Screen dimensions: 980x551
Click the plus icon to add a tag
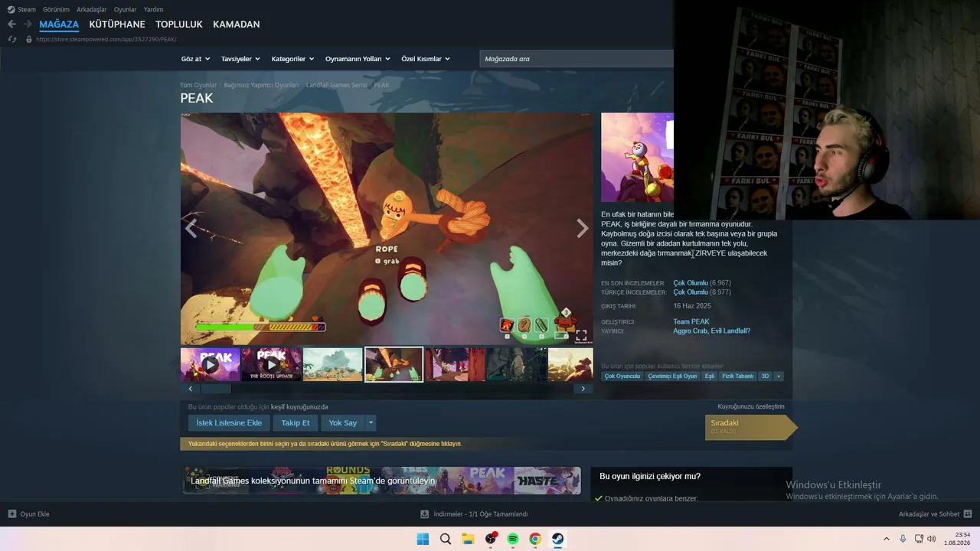click(779, 377)
